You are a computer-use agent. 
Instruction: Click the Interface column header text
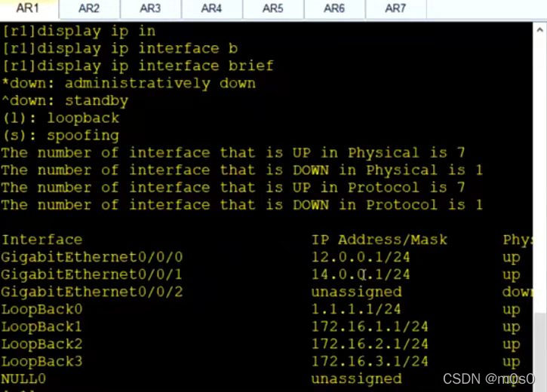pyautogui.click(x=42, y=240)
